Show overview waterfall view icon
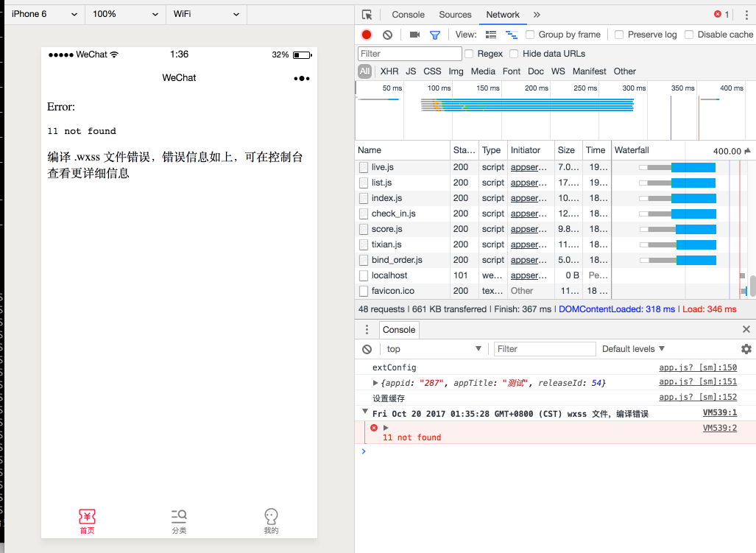 click(x=512, y=35)
